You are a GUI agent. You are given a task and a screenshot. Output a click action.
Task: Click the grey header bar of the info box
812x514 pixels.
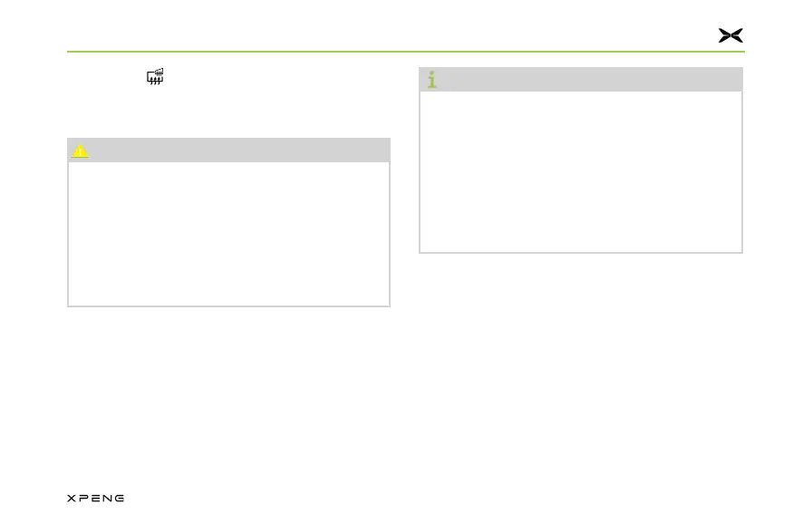coord(581,79)
